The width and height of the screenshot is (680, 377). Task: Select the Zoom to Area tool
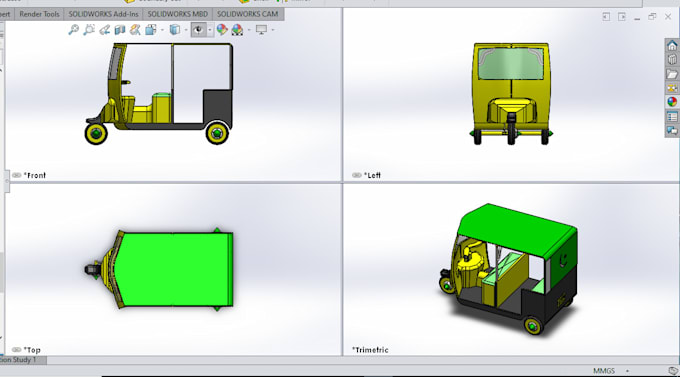89,30
